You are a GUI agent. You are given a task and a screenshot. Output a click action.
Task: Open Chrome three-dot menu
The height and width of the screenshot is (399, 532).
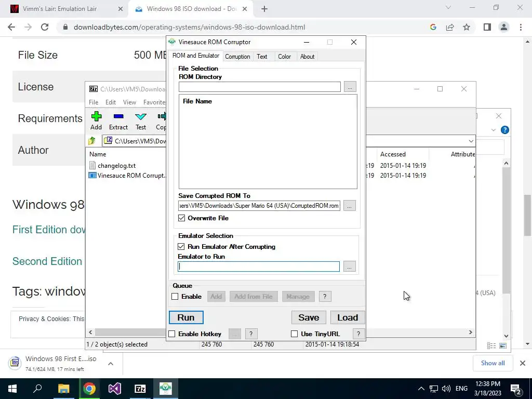(521, 27)
